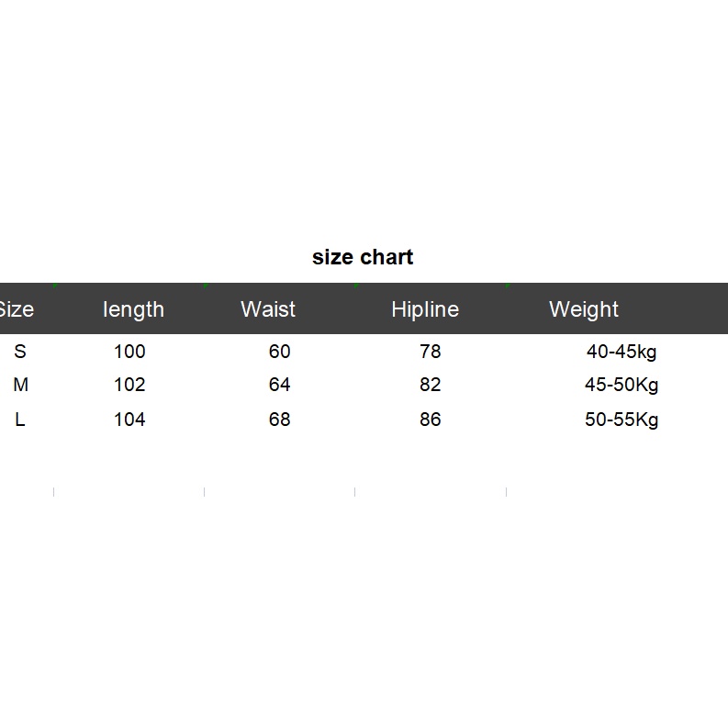Select the 'Waist' column header
This screenshot has height=728, width=728.
[x=268, y=309]
